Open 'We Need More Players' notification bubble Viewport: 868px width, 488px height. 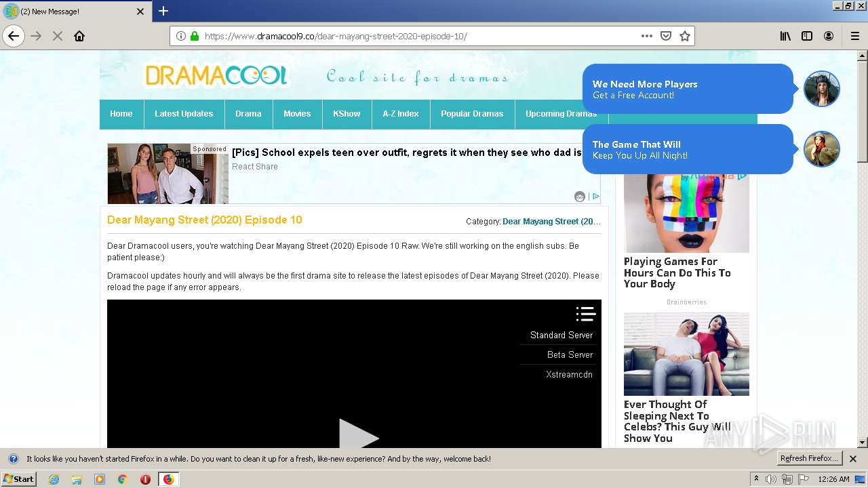[688, 89]
